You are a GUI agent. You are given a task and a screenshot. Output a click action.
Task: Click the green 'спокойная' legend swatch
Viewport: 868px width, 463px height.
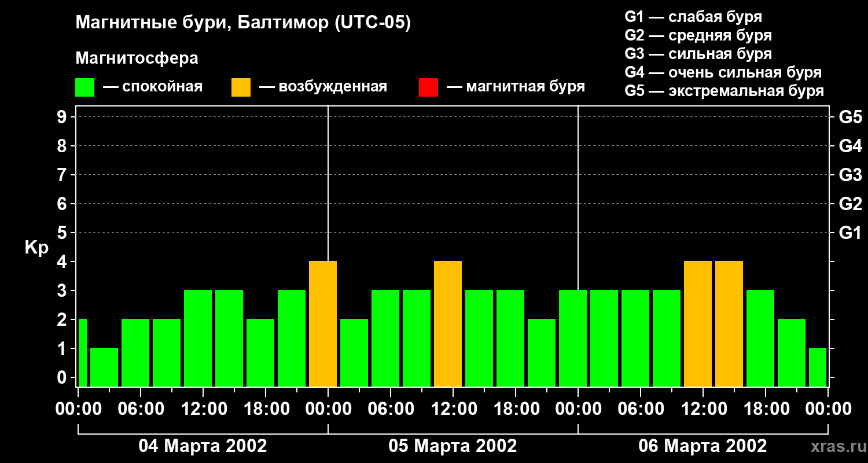84,87
